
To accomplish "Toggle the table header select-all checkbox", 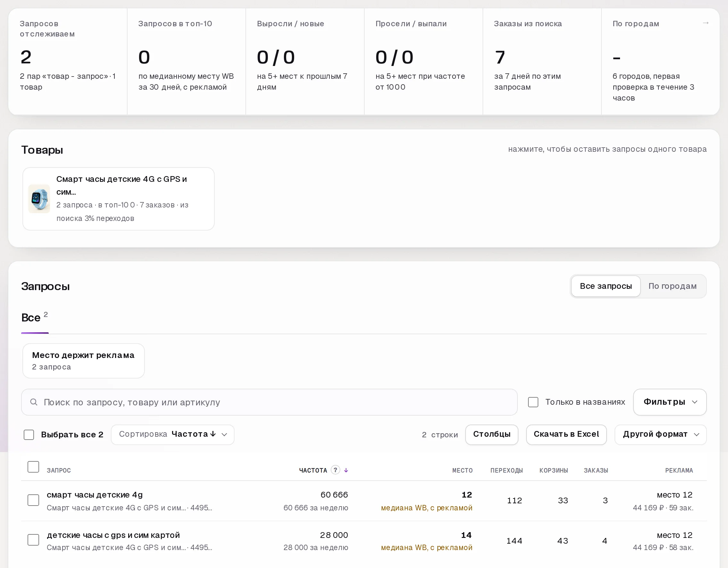I will pos(33,467).
